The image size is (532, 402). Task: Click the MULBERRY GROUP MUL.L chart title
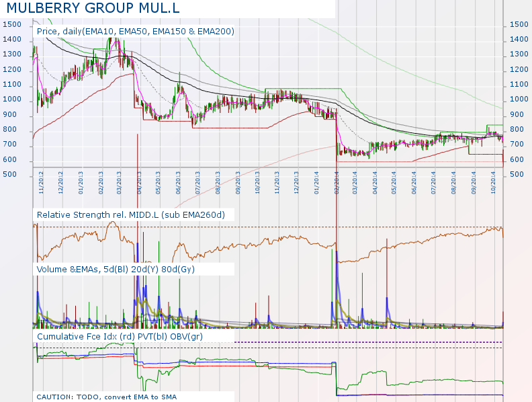[x=93, y=8]
